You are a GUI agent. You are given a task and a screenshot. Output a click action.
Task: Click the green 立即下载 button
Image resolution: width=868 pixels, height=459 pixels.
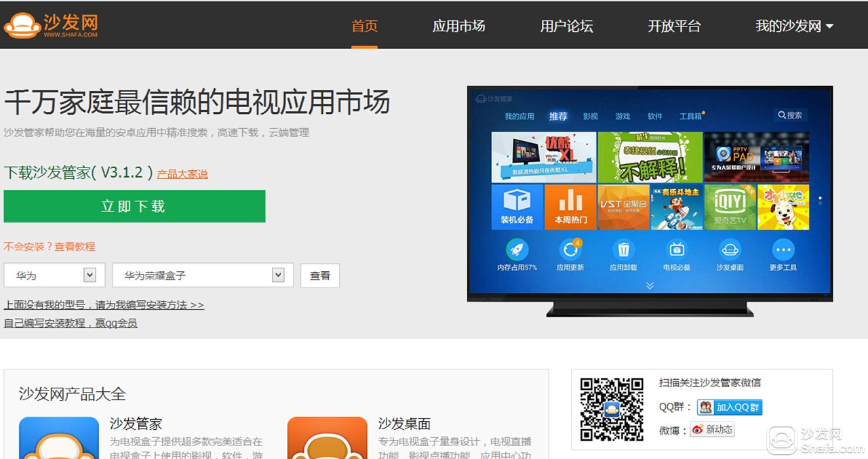pos(134,206)
